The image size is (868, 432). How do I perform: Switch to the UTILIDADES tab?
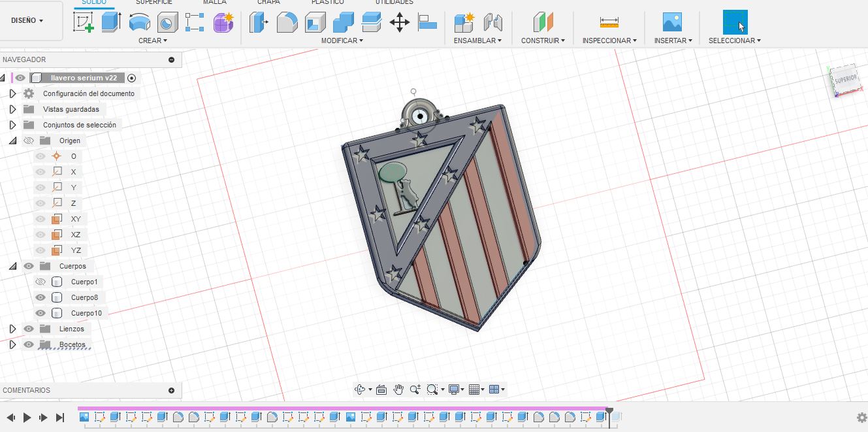tap(394, 3)
